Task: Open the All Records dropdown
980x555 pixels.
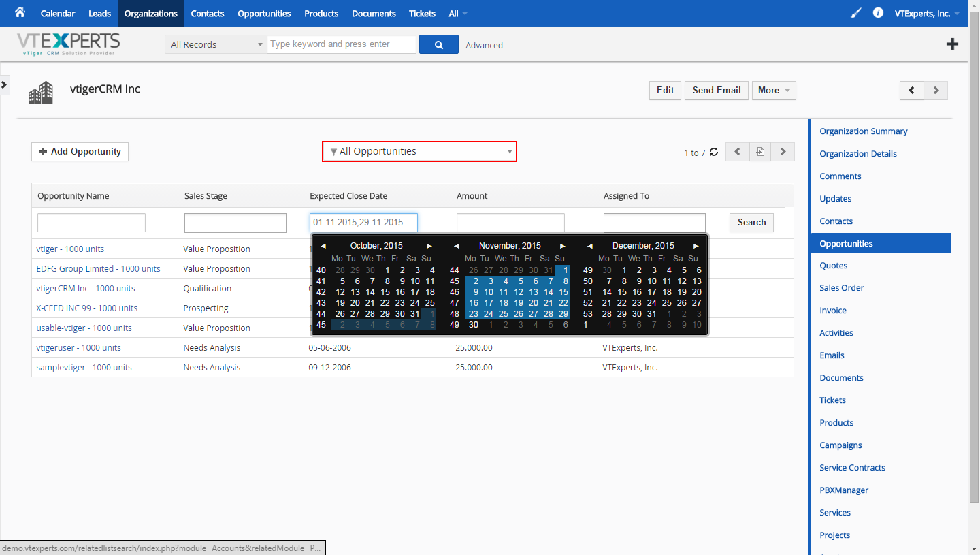Action: click(215, 44)
